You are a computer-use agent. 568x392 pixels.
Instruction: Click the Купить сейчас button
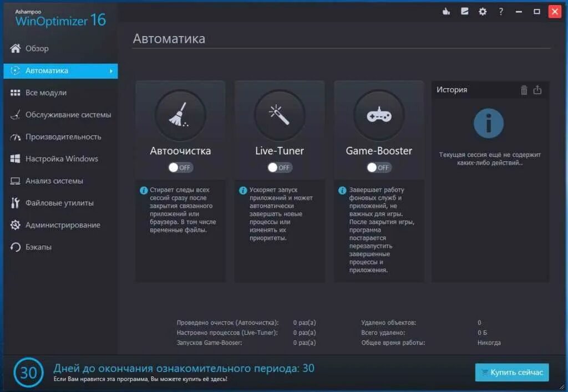tap(512, 373)
